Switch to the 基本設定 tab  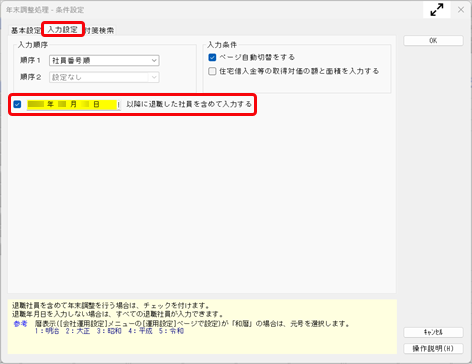click(x=26, y=30)
